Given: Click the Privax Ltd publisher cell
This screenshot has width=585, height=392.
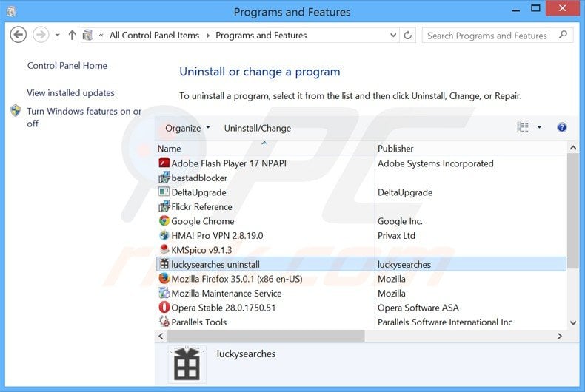Looking at the screenshot, I should pyautogui.click(x=396, y=236).
